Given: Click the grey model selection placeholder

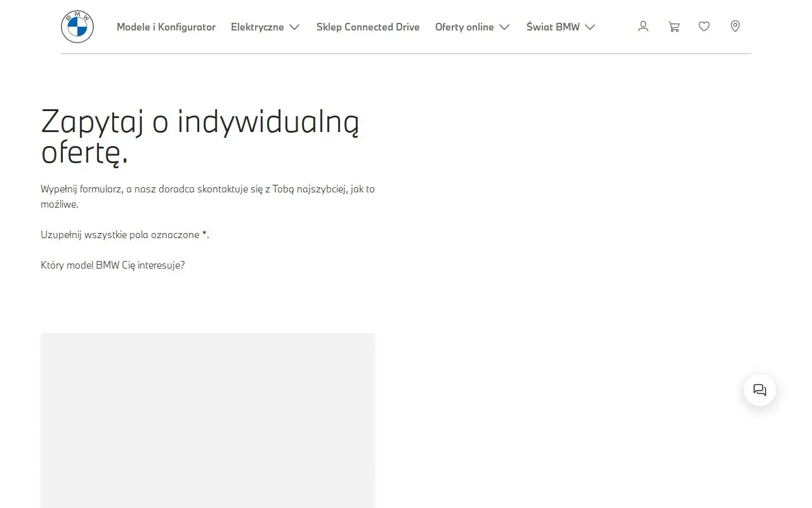Looking at the screenshot, I should click(x=208, y=420).
